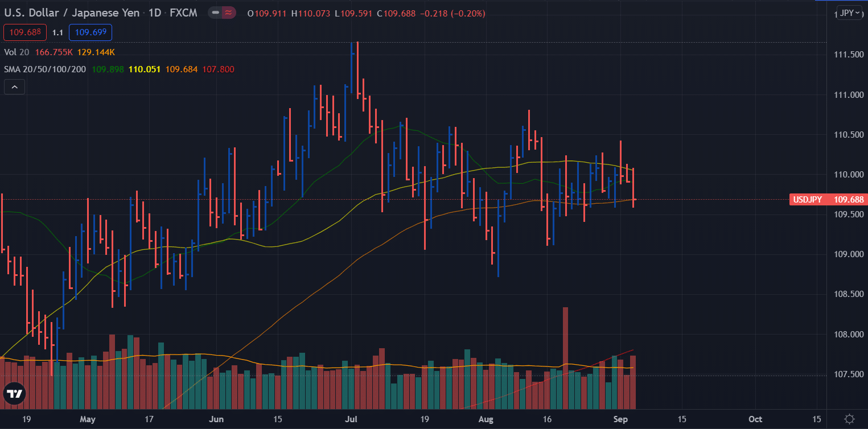Click the May label on the time axis
The width and height of the screenshot is (868, 429).
click(x=87, y=419)
